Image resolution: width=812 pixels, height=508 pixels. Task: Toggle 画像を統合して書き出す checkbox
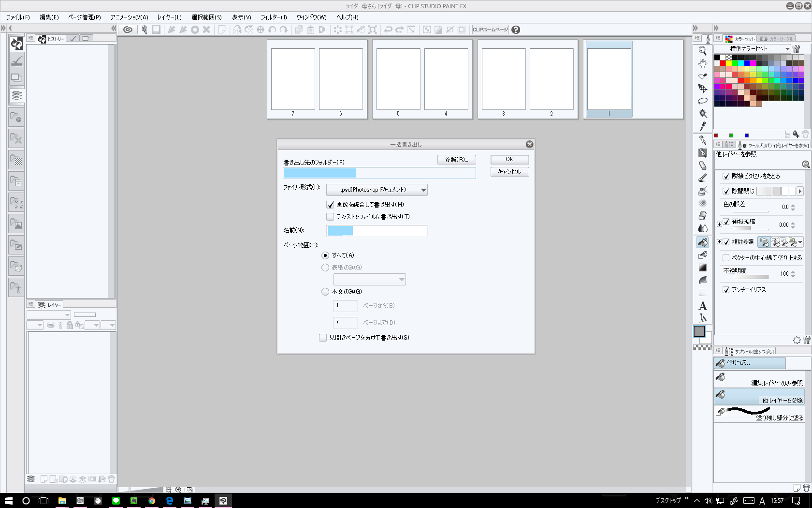pos(330,205)
